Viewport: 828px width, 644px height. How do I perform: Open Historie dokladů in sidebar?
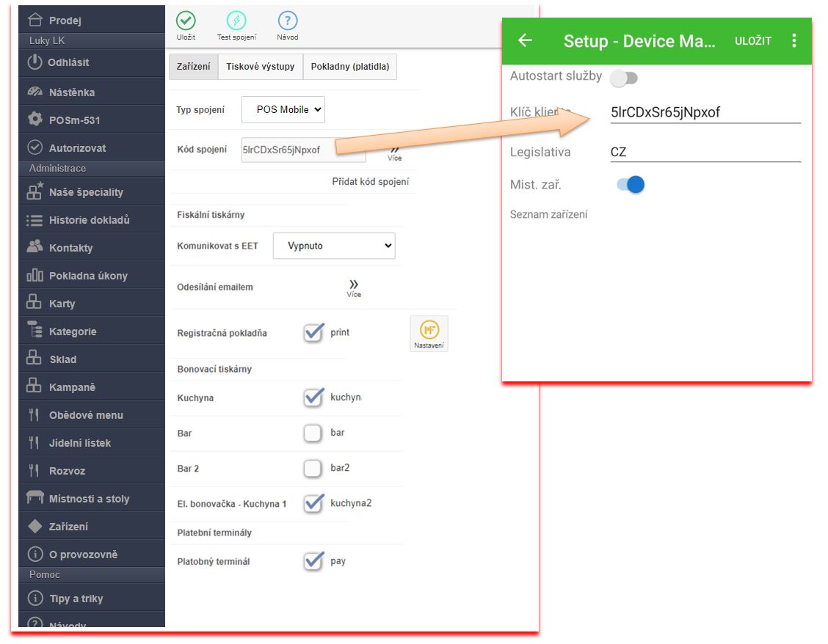[89, 220]
